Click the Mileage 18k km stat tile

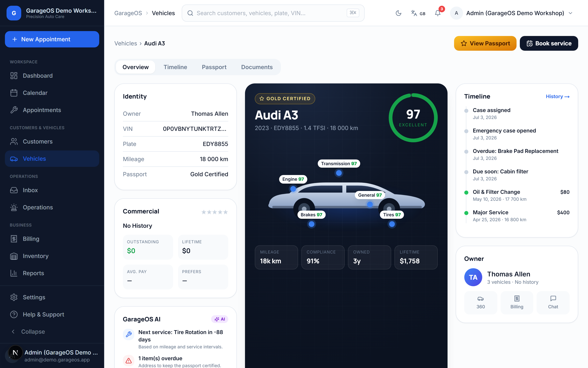pos(276,257)
